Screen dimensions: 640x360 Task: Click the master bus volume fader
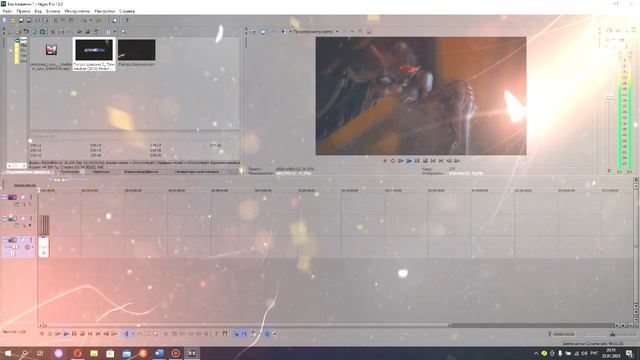point(609,98)
